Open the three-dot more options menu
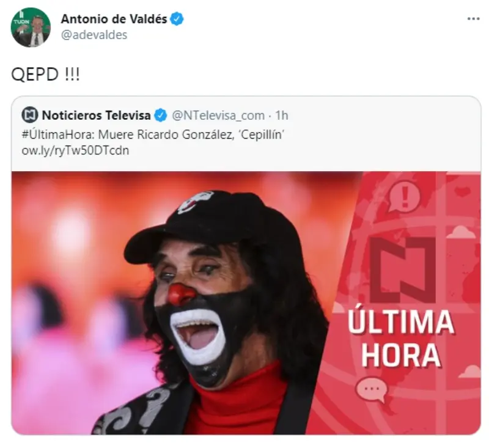 (473, 19)
